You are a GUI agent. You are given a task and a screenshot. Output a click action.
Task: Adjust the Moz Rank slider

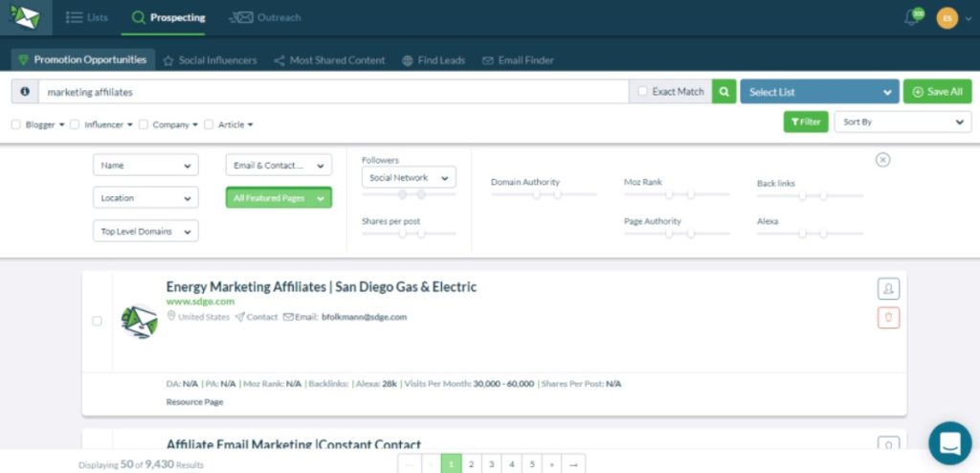pyautogui.click(x=677, y=194)
